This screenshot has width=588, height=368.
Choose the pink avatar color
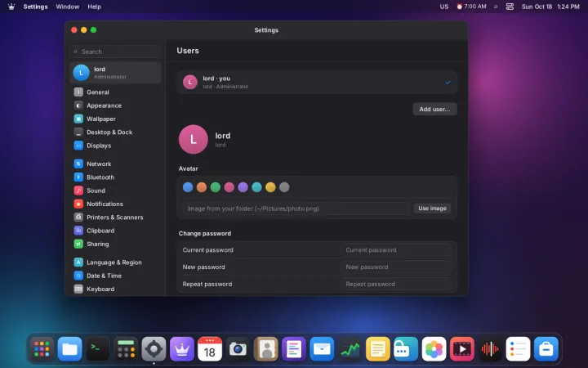click(229, 187)
